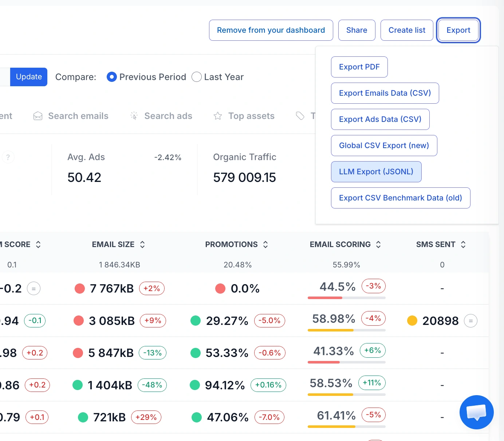Image resolution: width=504 pixels, height=441 pixels.
Task: Click the question mark help icon
Action: (x=8, y=157)
